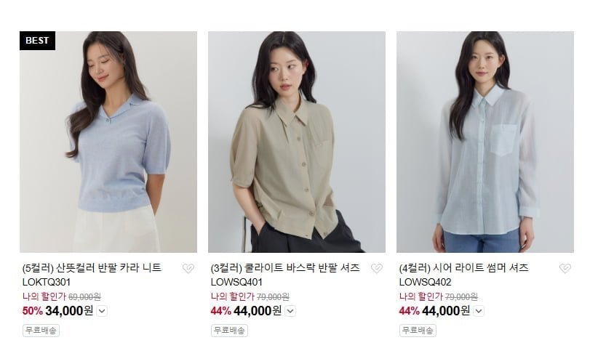Click 무료배송 badge under LOWSQ401 shirt
This screenshot has width=598, height=364.
pos(229,330)
